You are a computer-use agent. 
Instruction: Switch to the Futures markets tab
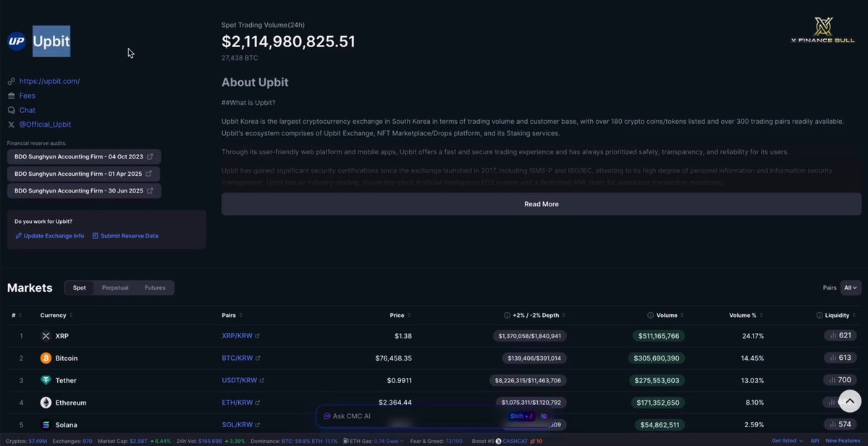point(155,287)
